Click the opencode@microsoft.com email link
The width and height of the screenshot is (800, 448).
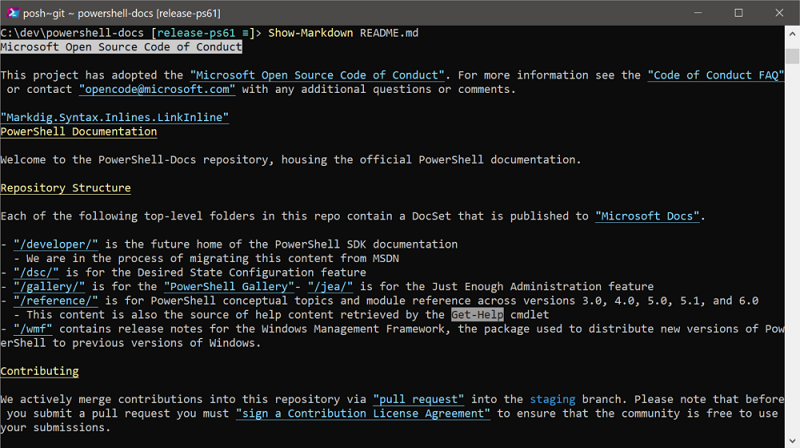click(157, 89)
